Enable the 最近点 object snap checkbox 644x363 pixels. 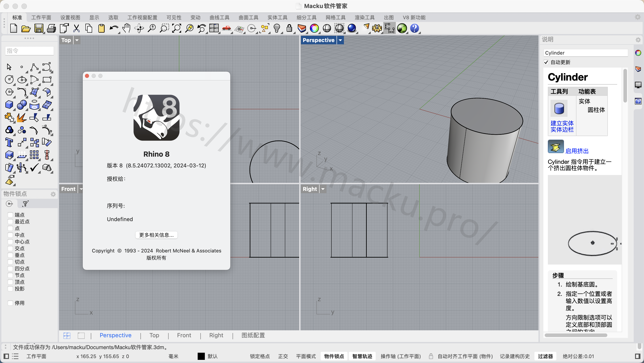tap(10, 222)
